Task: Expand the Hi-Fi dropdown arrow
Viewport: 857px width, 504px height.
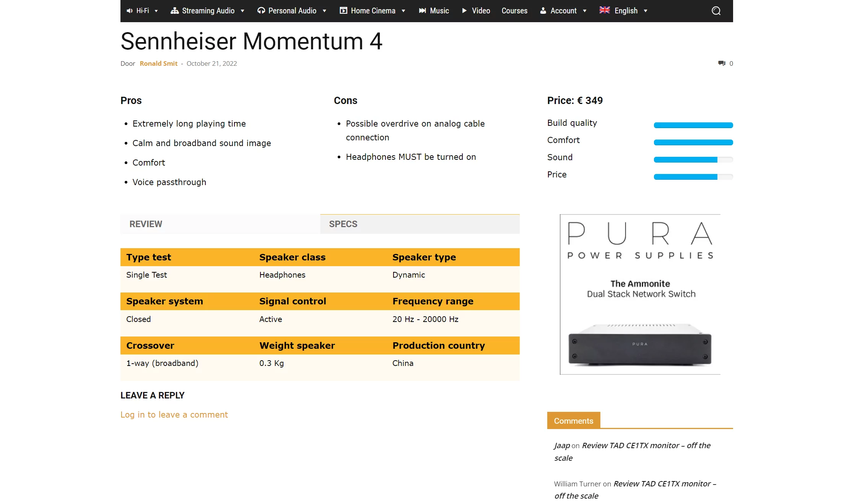Action: pos(156,11)
